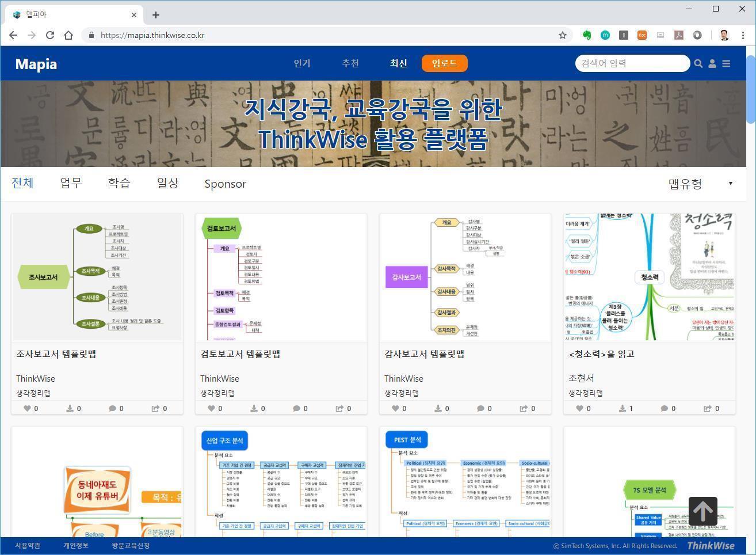
Task: Select the 인기 nav tab
Action: click(302, 63)
